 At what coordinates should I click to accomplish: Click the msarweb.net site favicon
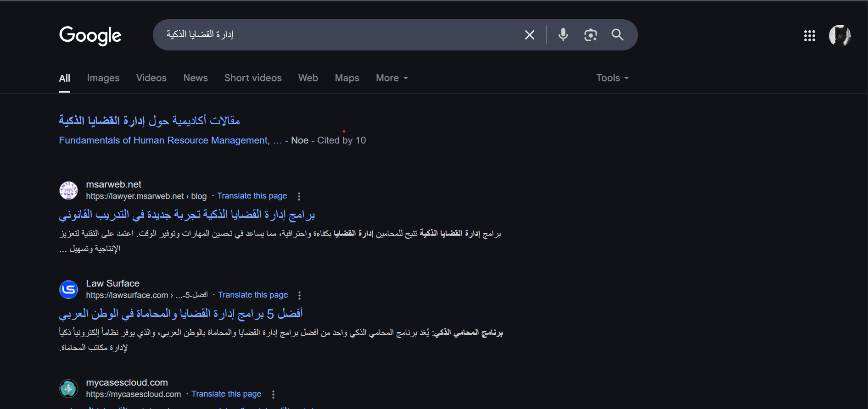69,190
